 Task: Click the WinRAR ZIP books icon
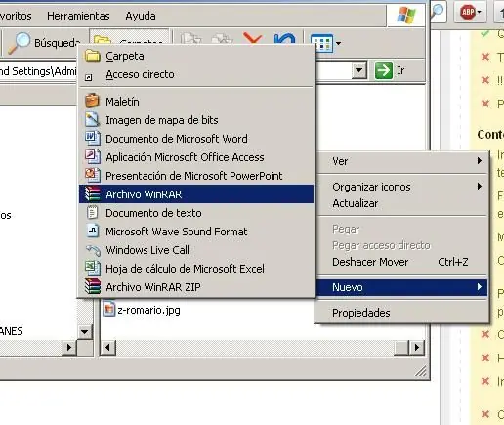93,286
